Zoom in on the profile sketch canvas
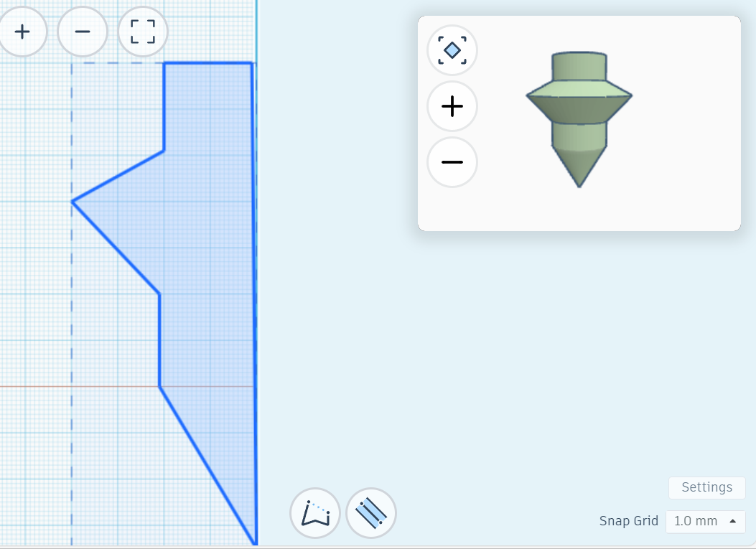The width and height of the screenshot is (756, 549). 22,32
